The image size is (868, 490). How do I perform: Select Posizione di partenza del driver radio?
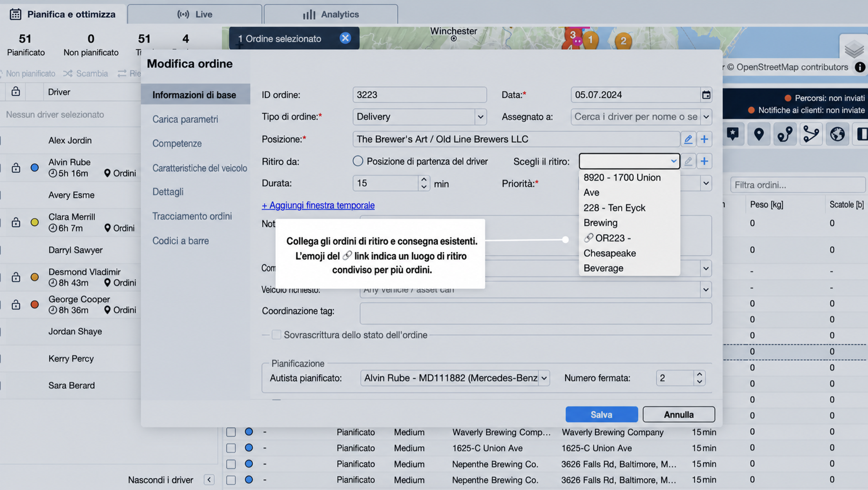pyautogui.click(x=358, y=161)
